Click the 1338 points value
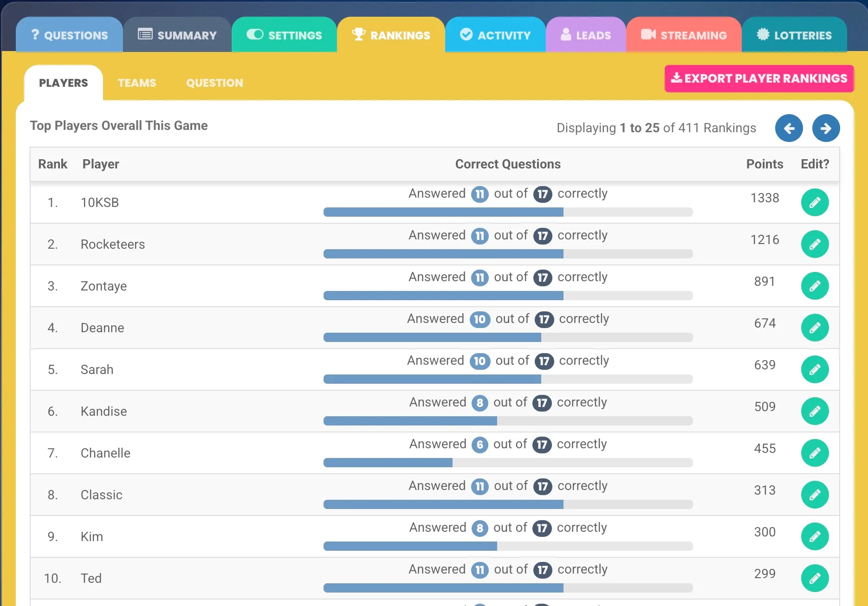This screenshot has width=868, height=606. pos(764,198)
